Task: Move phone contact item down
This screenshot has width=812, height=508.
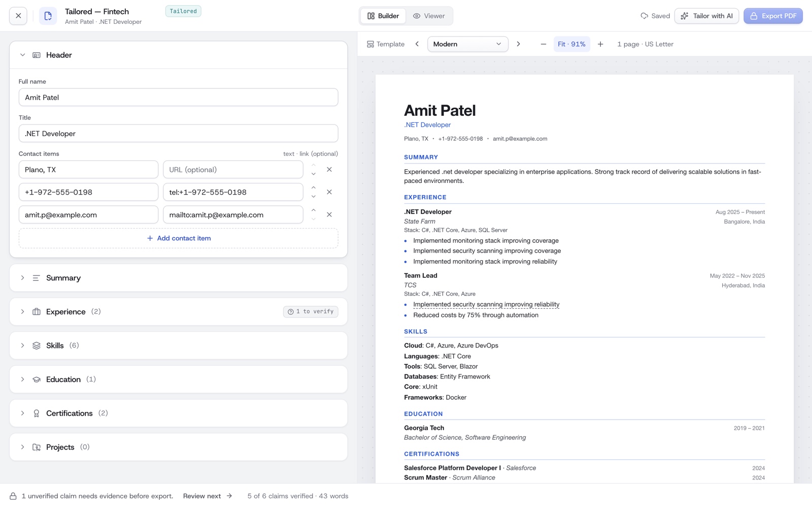Action: point(314,197)
